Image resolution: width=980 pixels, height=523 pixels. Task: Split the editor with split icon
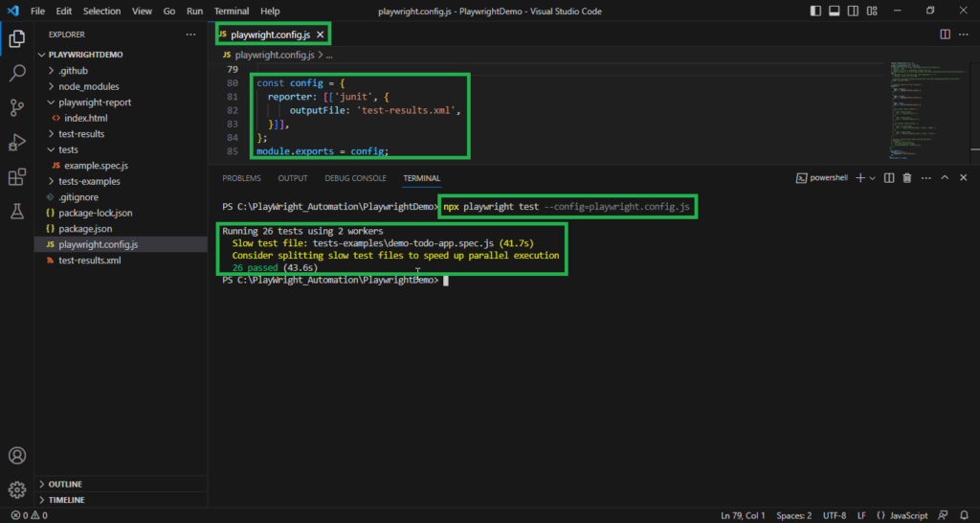pyautogui.click(x=945, y=34)
